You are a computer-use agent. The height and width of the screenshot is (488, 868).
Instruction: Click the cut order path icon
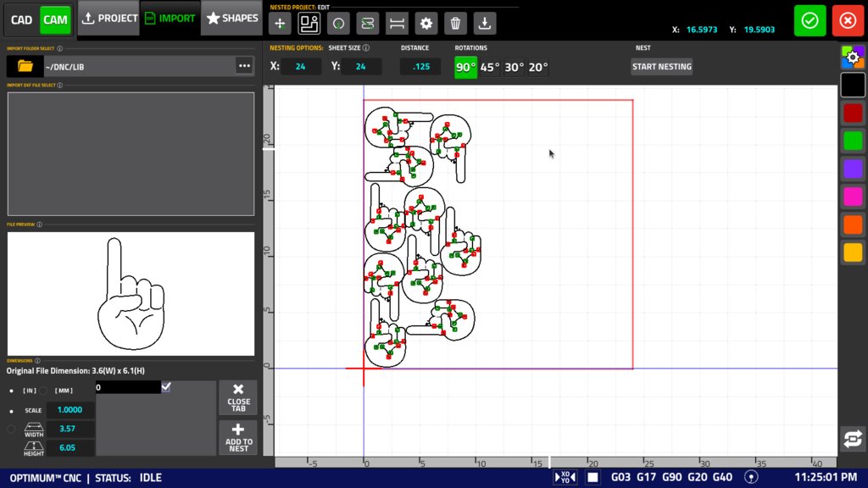(368, 23)
